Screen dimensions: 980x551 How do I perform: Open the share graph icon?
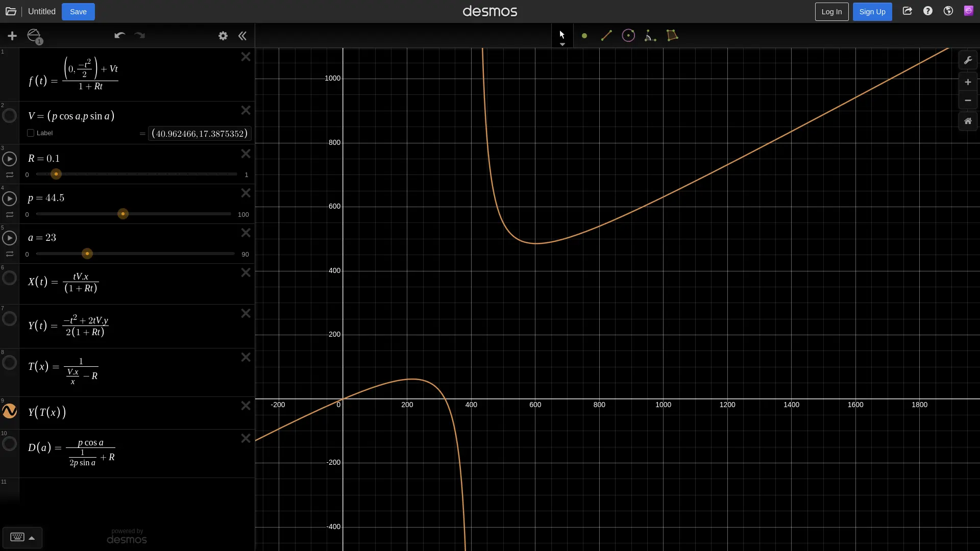coord(907,11)
